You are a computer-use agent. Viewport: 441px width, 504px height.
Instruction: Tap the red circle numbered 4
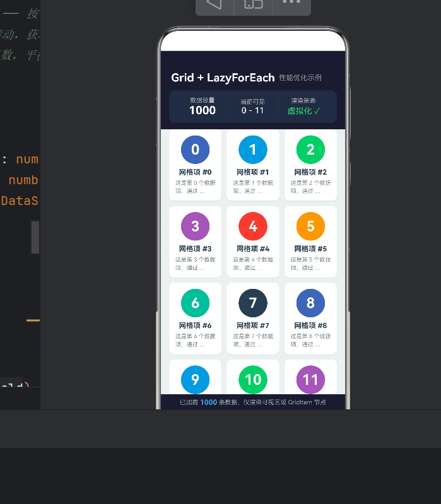(252, 226)
